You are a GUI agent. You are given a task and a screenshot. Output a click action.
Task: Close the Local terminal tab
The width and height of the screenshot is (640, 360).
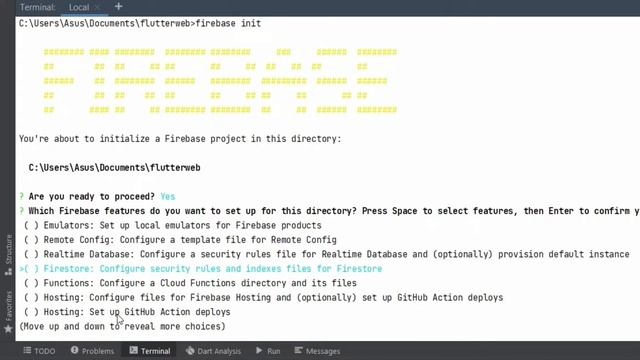point(97,7)
